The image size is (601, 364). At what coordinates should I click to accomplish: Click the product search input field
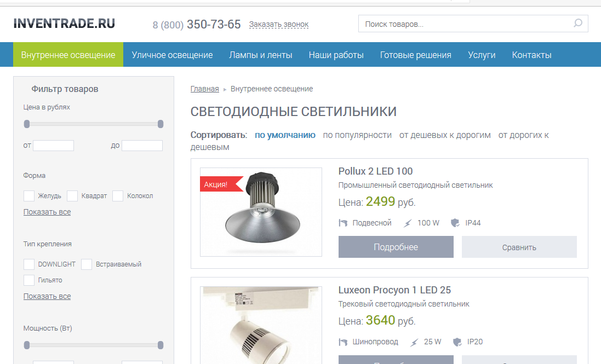(x=466, y=24)
